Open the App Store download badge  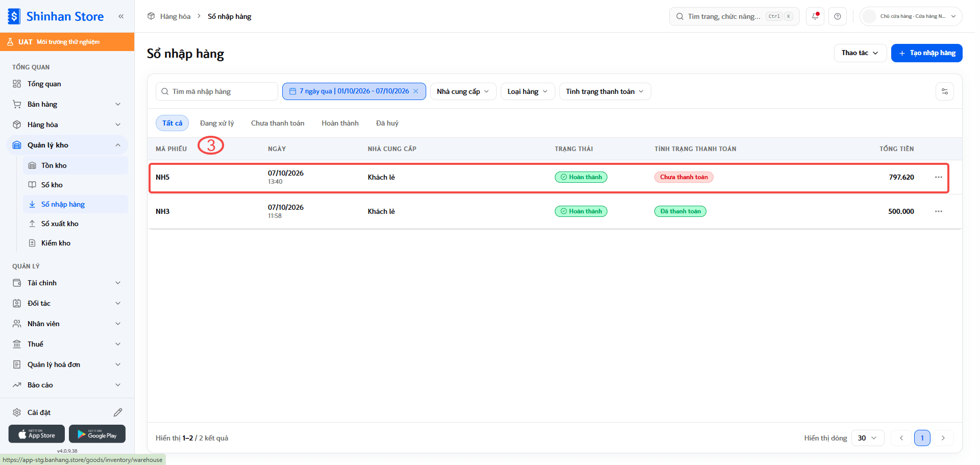tap(37, 434)
